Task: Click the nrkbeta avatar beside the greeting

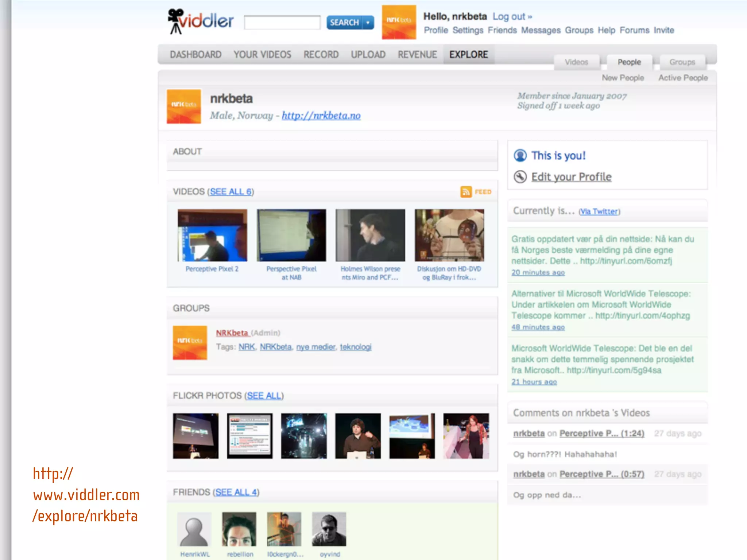Action: [x=399, y=22]
